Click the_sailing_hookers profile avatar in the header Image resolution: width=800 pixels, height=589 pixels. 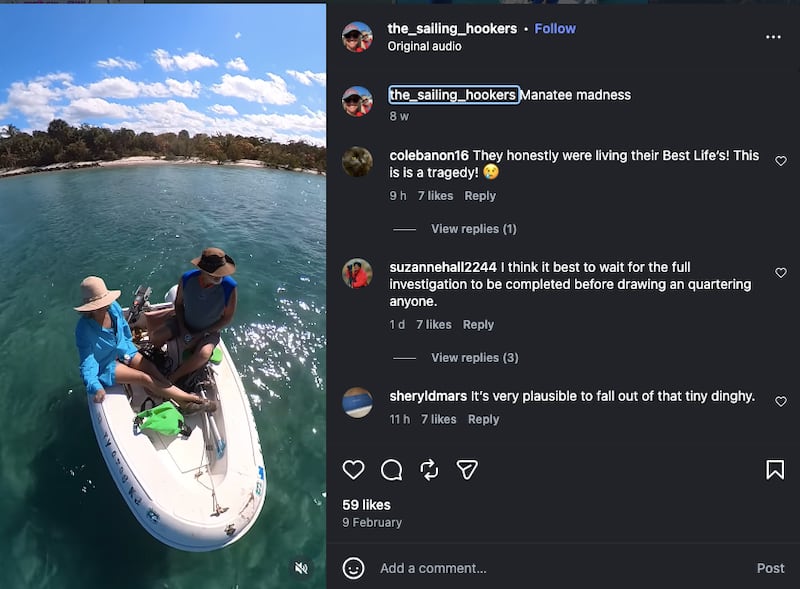tap(357, 36)
